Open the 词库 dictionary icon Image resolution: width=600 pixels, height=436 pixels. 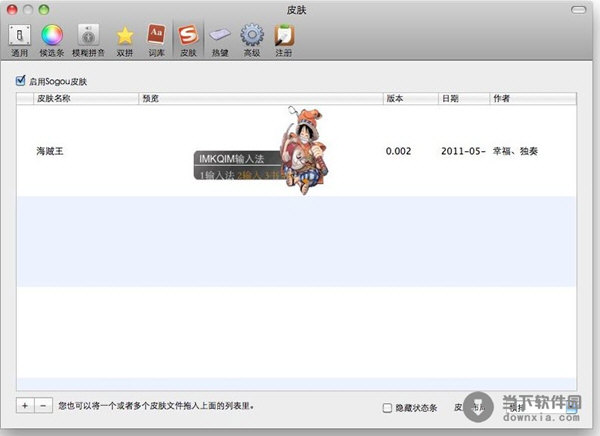point(157,39)
